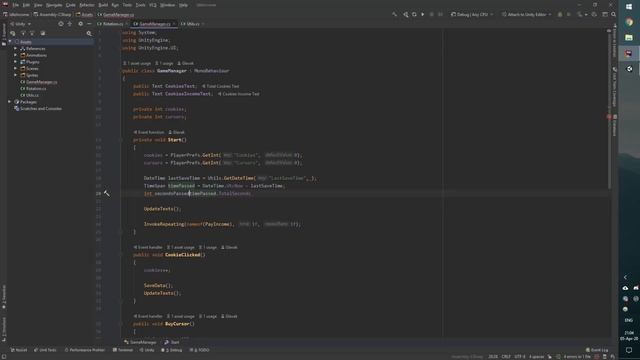The width and height of the screenshot is (640, 360).
Task: Click the search icon in Explorer toolbar
Action: [x=89, y=33]
